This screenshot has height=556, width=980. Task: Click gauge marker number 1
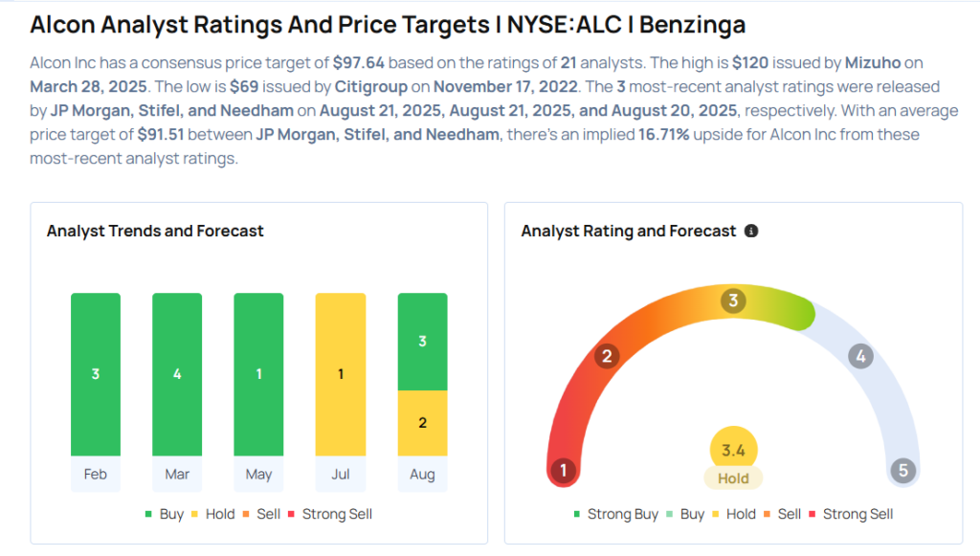click(563, 470)
